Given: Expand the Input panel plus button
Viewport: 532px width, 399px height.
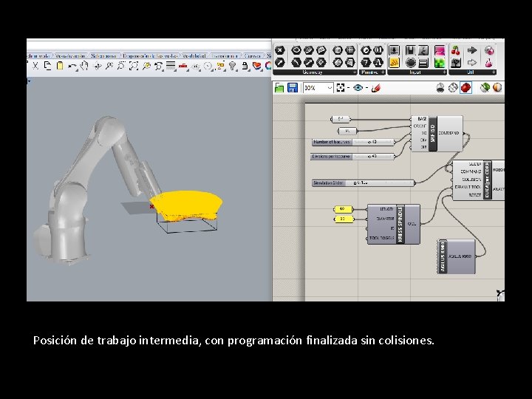Looking at the screenshot, I should coord(444,72).
